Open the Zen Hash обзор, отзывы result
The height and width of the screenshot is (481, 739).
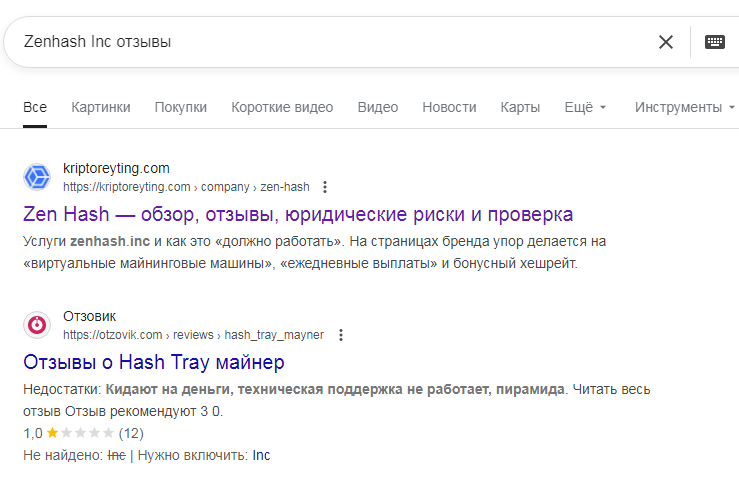coord(297,214)
